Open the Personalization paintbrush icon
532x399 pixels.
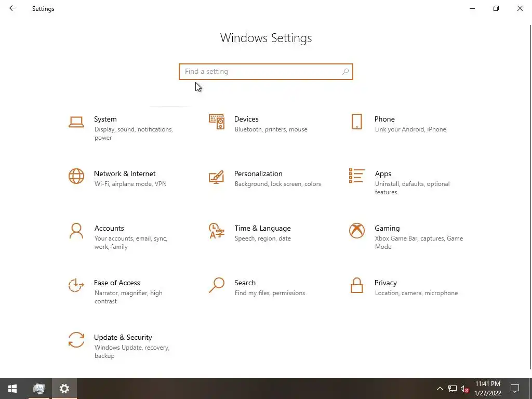217,177
